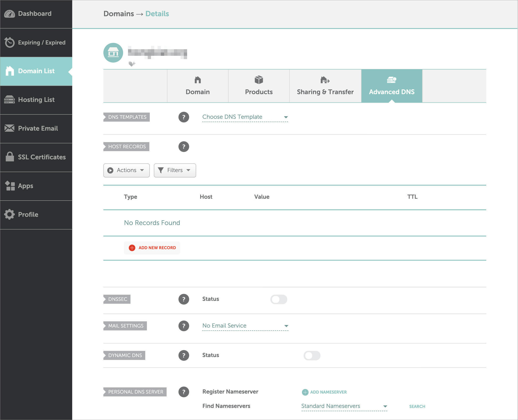Click the Domain List home icon
The width and height of the screenshot is (518, 420).
point(9,71)
